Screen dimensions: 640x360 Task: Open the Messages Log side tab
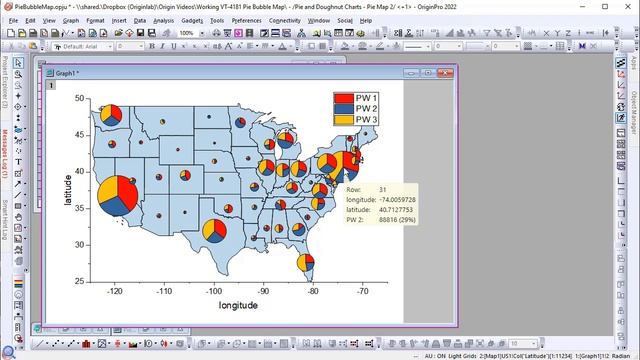click(4, 153)
